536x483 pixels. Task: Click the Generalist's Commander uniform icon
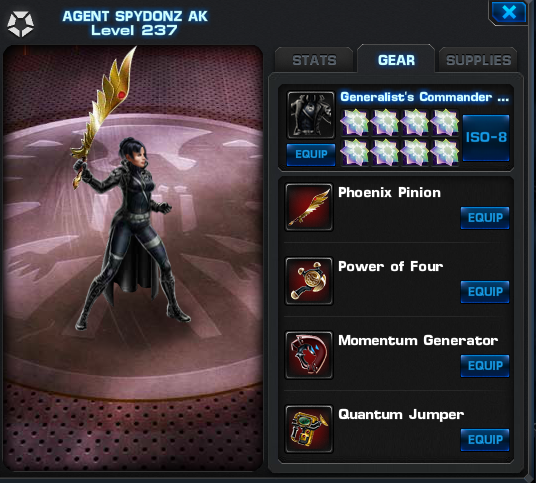click(x=311, y=115)
